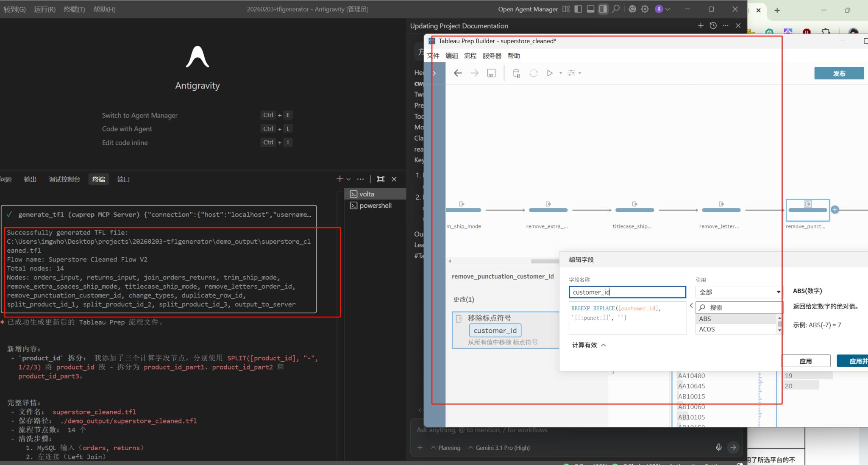Open the 帮助 menu in Tableau Prep
This screenshot has height=465, width=868.
pyautogui.click(x=514, y=56)
